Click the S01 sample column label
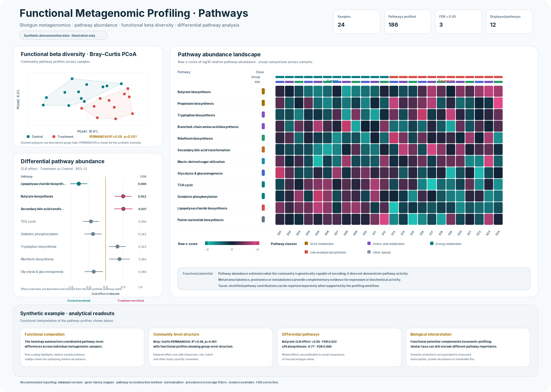 tap(279, 233)
